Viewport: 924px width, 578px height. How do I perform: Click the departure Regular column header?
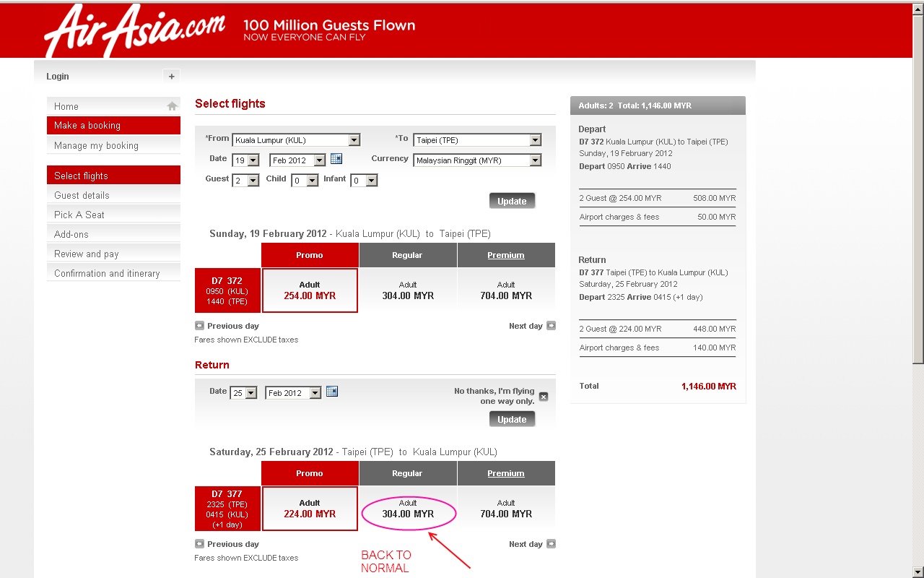[x=408, y=255]
